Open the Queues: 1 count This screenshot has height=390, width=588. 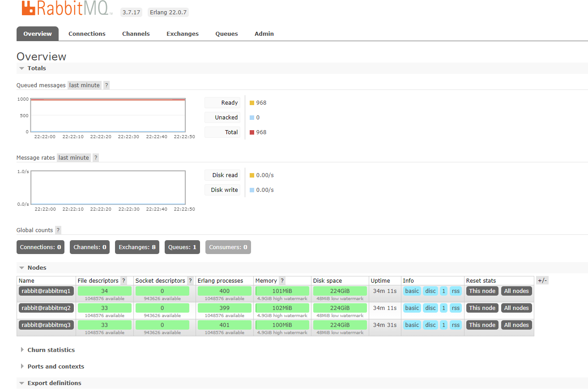click(182, 247)
